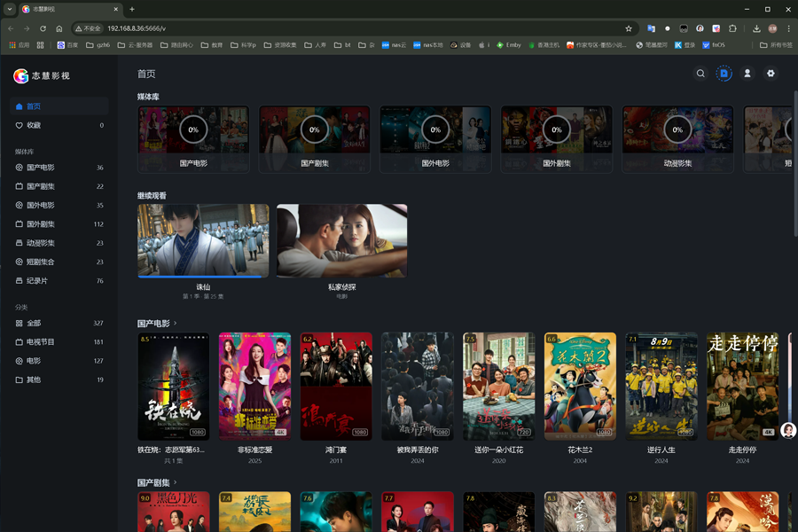Open the 云-服务器 bookmark folder

(135, 45)
